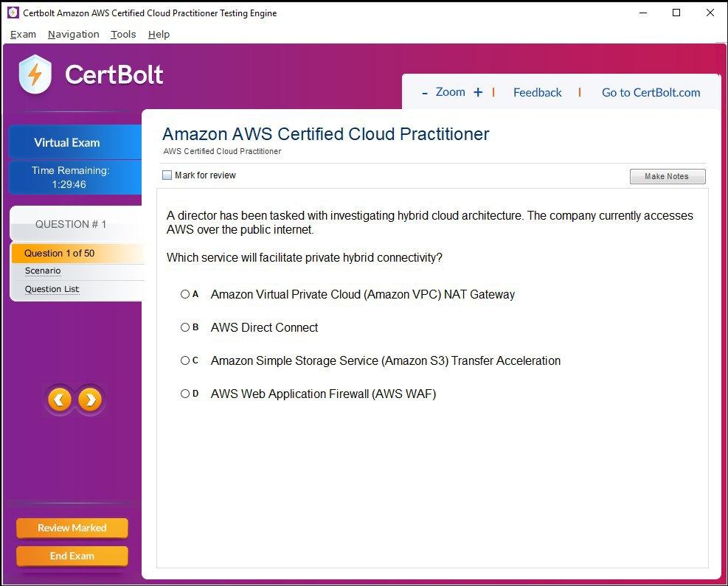Click 'Which service will facilitate' question line
The width and height of the screenshot is (728, 586).
(304, 257)
